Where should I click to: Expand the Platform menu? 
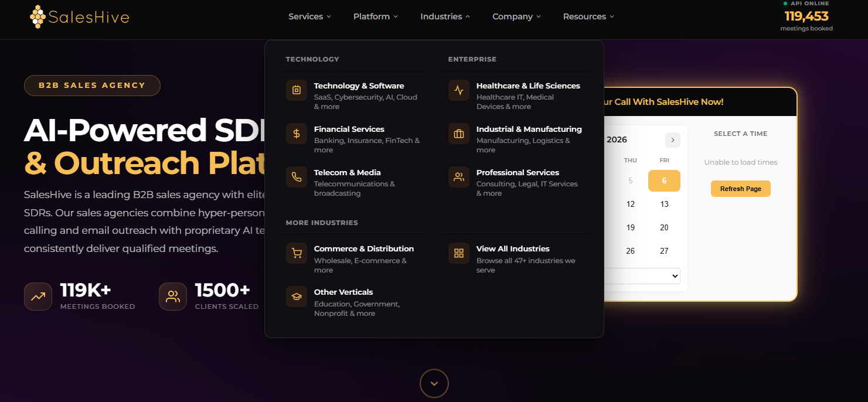click(376, 16)
